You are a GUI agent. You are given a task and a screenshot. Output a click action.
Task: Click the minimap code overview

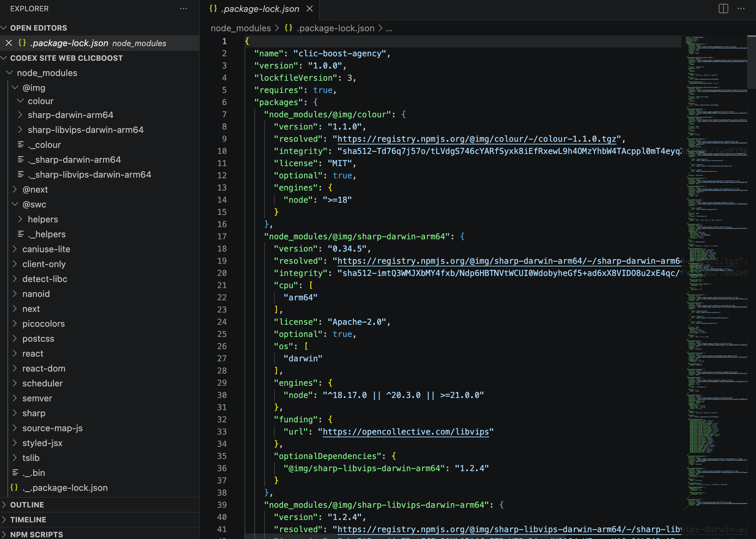pyautogui.click(x=715, y=272)
